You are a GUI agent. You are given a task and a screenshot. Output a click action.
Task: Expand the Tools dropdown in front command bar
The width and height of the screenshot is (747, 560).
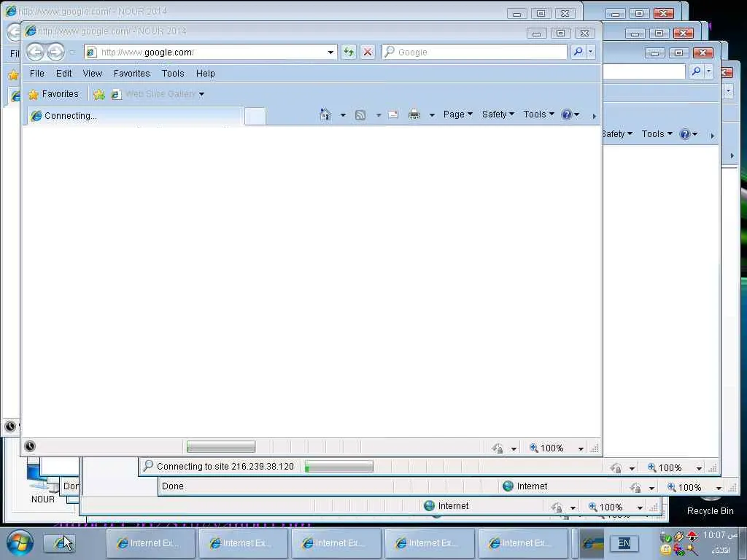click(x=539, y=114)
